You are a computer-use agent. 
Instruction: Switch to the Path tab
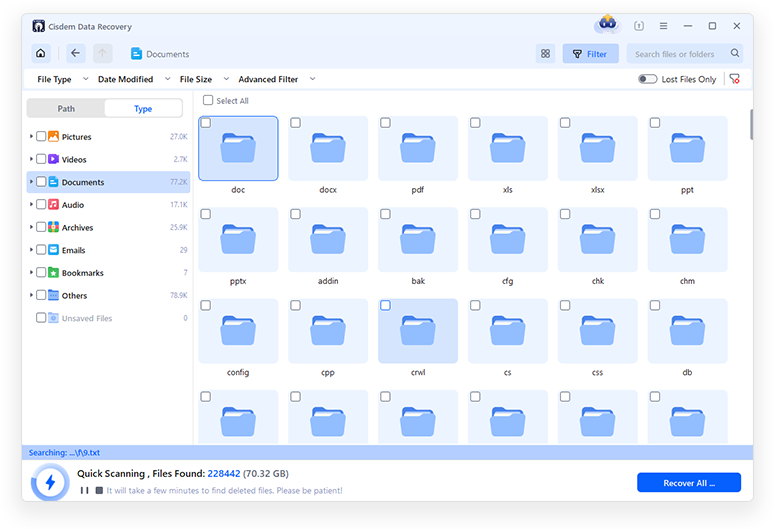click(x=66, y=108)
